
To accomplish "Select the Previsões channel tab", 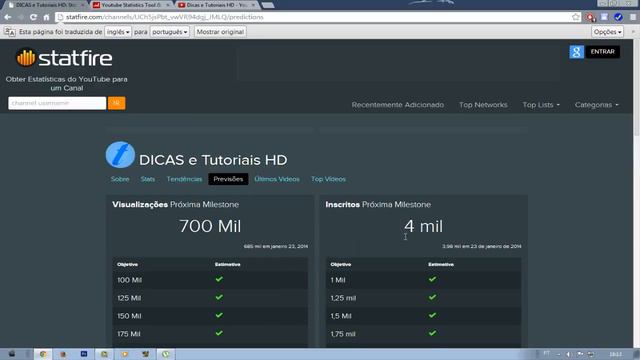I will point(228,179).
